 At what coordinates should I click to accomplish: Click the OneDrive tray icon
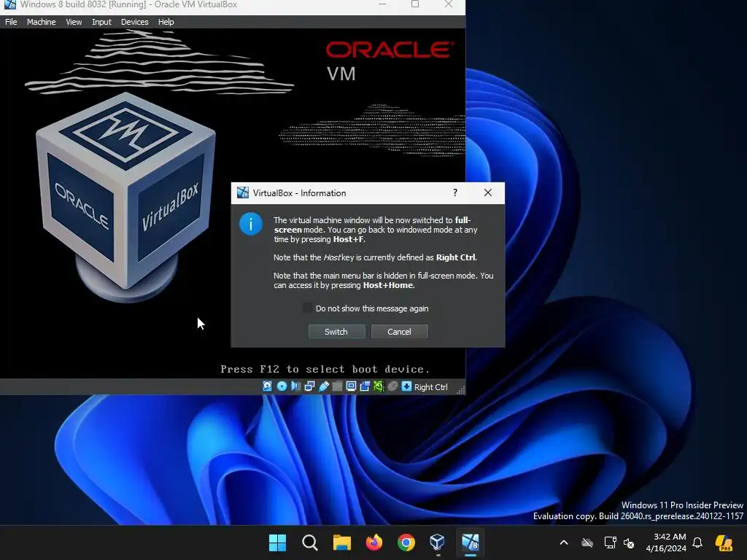[x=587, y=542]
